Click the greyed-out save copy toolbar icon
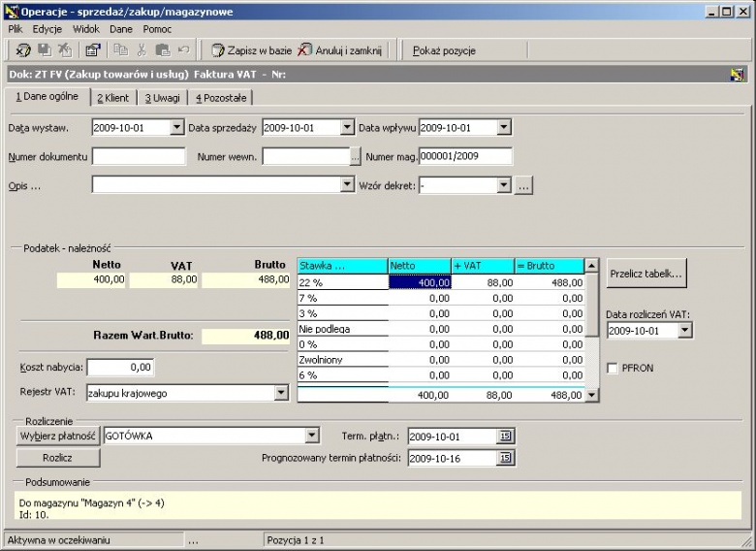The image size is (756, 551). (x=45, y=49)
